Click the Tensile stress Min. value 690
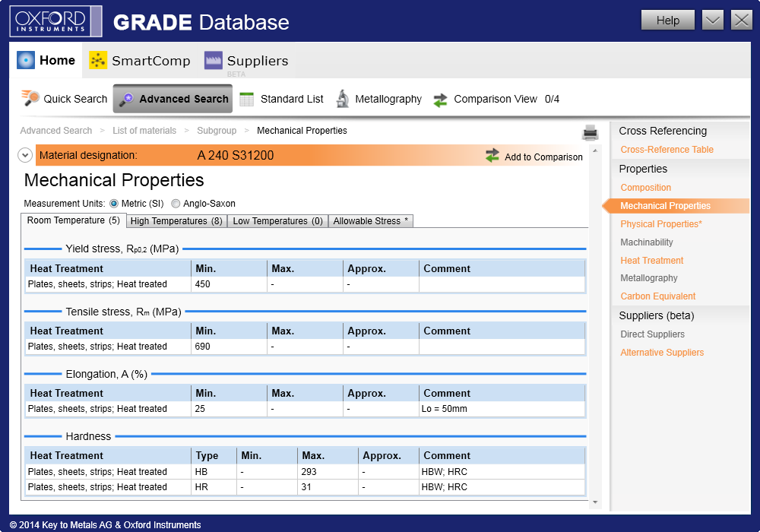The width and height of the screenshot is (760, 532). pos(203,347)
